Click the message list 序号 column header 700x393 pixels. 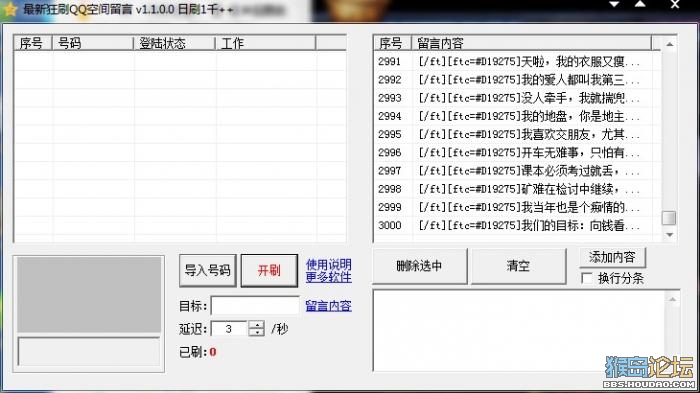click(392, 43)
